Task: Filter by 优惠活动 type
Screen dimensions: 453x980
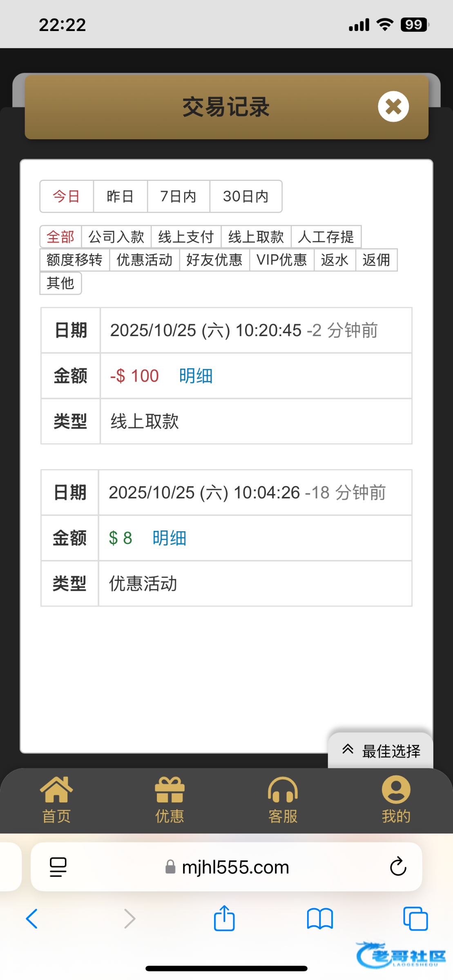Action: [144, 260]
